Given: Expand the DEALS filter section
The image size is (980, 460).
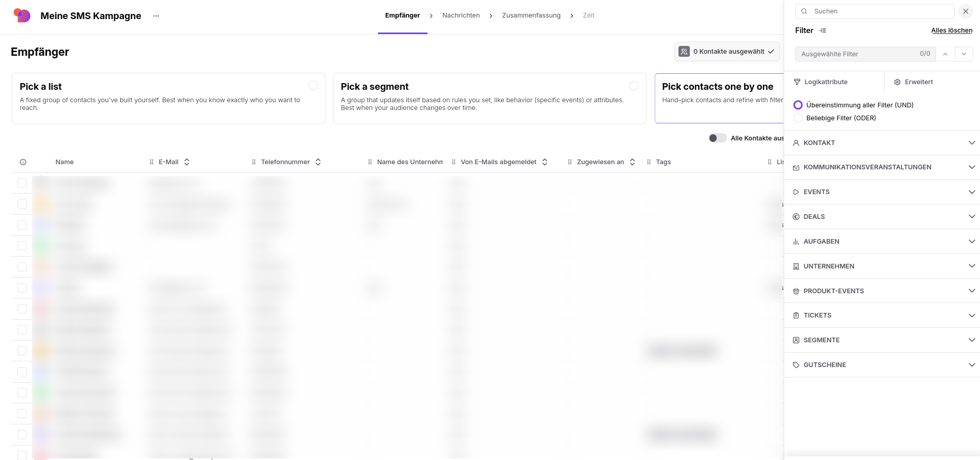Looking at the screenshot, I should click(882, 217).
